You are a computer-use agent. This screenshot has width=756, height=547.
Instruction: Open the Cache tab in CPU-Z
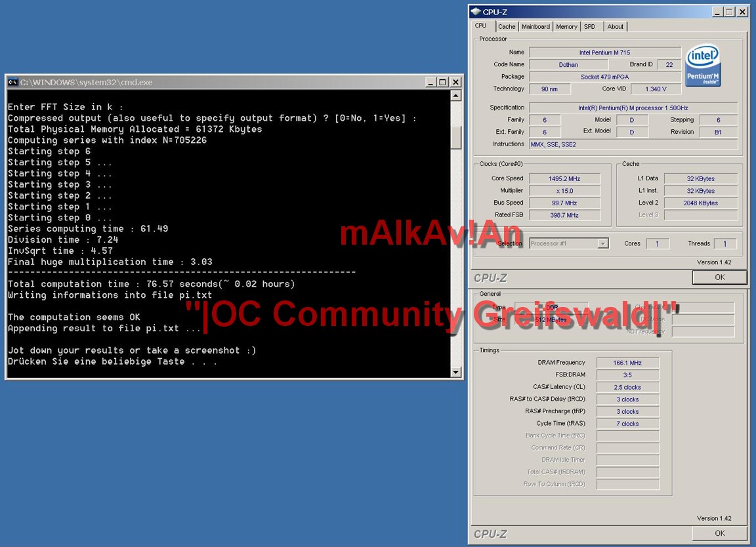506,27
